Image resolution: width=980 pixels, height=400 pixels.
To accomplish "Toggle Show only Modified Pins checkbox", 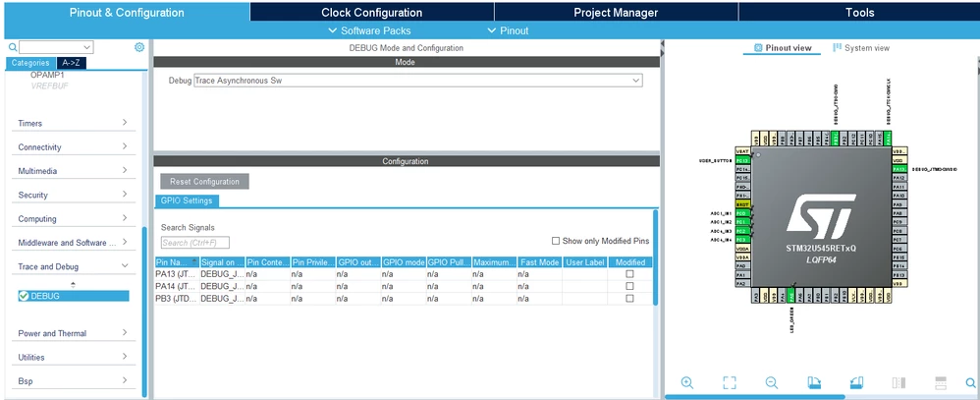I will tap(556, 241).
